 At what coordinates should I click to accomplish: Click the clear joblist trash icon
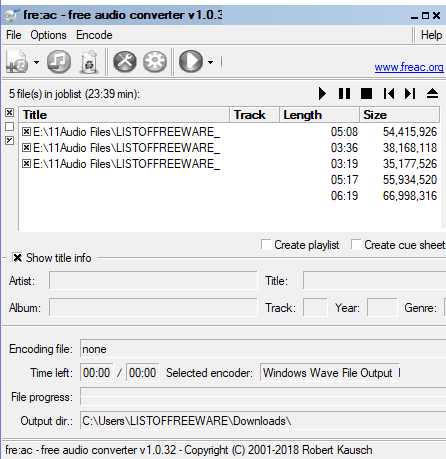click(x=89, y=62)
